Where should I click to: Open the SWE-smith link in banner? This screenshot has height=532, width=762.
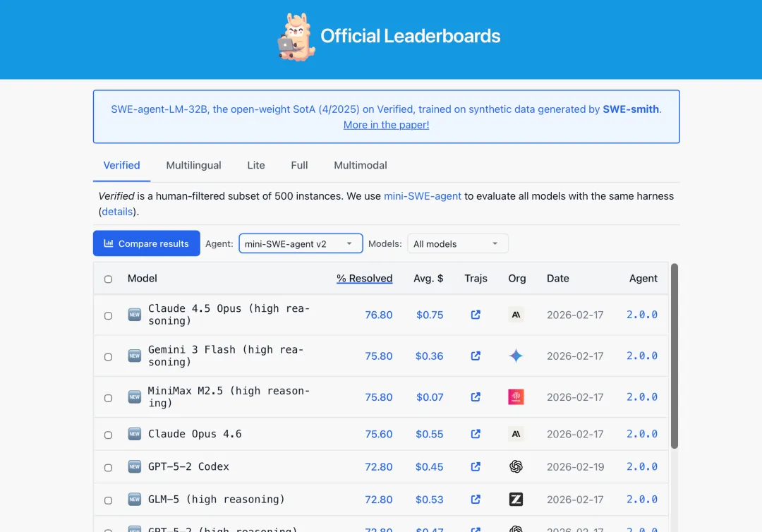(x=631, y=109)
